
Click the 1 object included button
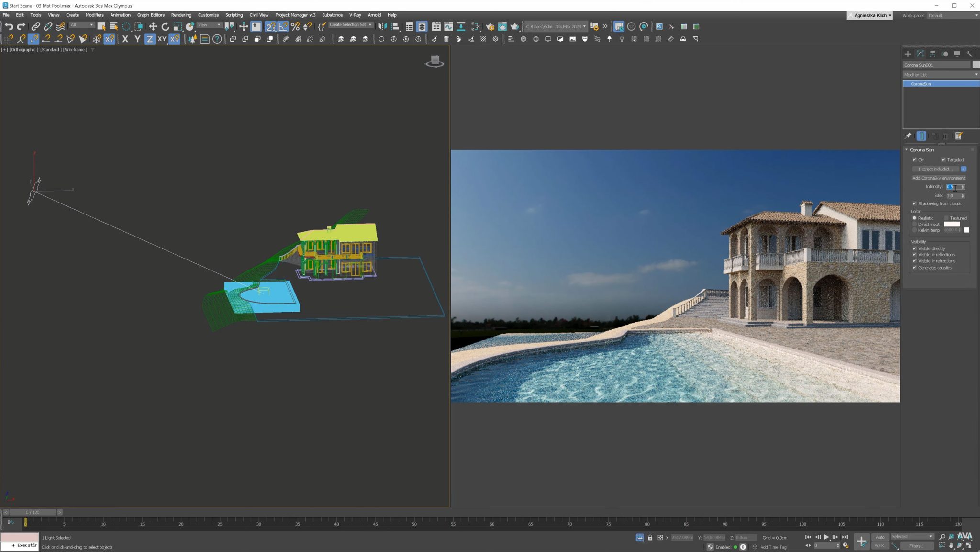coord(935,169)
